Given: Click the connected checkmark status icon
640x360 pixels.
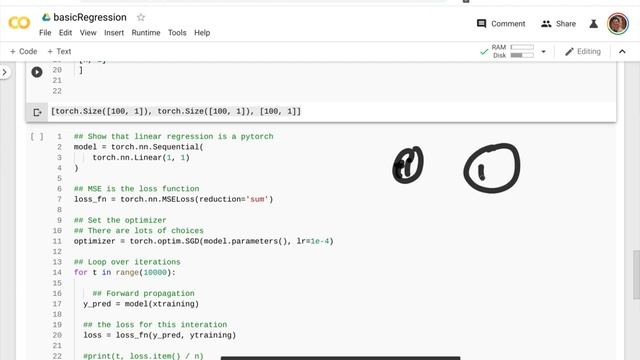Looking at the screenshot, I should (x=484, y=51).
